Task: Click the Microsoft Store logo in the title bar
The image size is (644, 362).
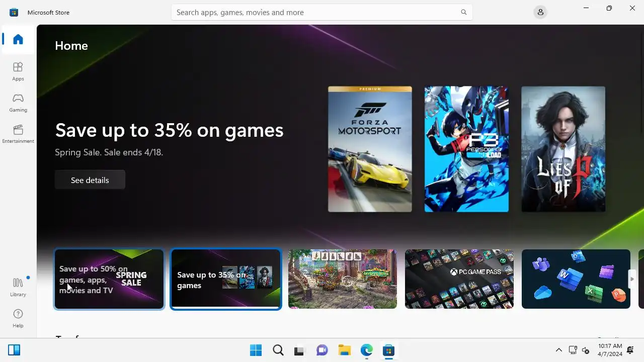Action: click(14, 12)
